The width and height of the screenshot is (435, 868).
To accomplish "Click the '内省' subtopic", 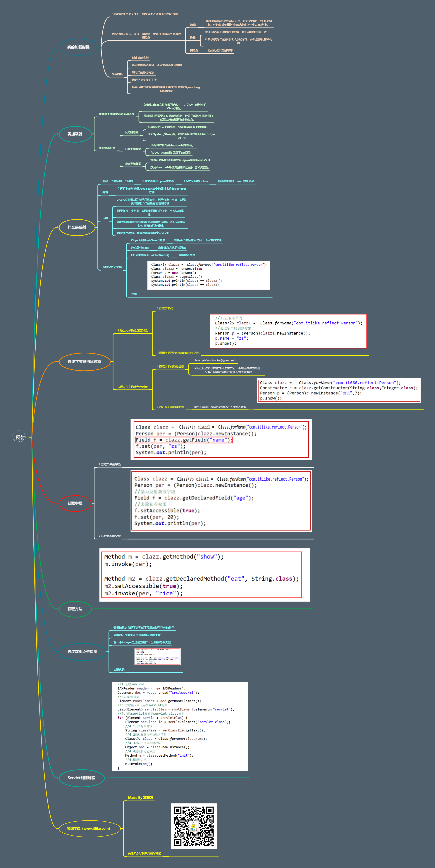I will point(105,192).
